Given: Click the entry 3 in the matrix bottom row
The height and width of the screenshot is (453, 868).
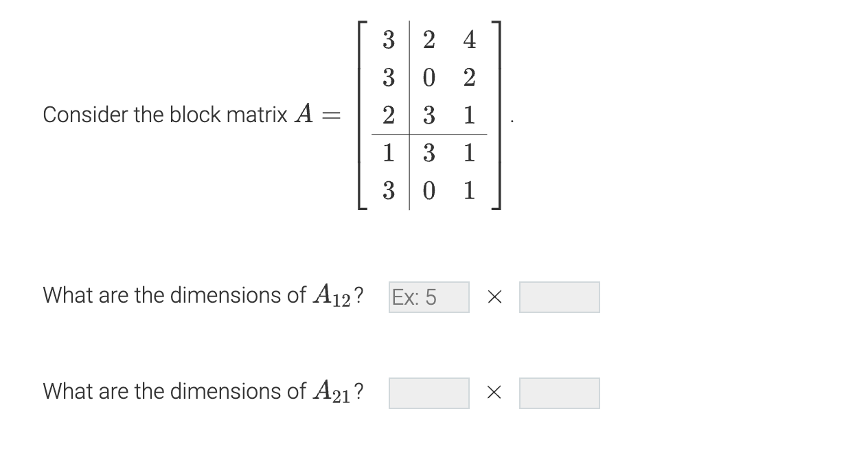Looking at the screenshot, I should click(389, 191).
